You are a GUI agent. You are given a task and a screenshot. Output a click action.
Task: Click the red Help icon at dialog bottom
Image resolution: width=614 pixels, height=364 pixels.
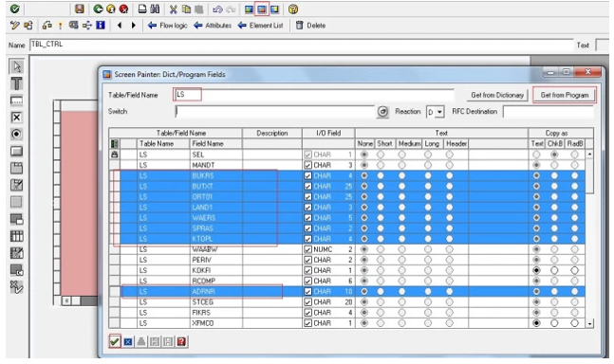(x=181, y=342)
